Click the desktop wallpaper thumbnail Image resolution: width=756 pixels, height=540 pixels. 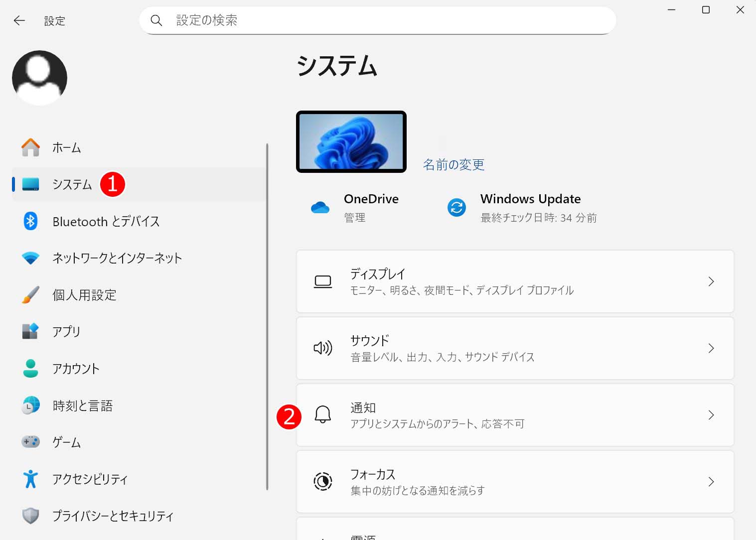[x=351, y=141]
